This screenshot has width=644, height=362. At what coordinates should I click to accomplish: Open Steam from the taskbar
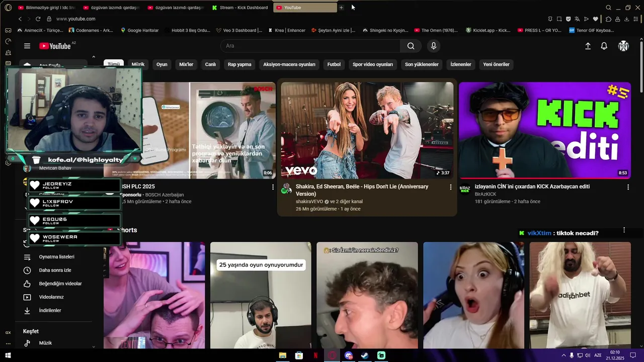[x=365, y=355]
